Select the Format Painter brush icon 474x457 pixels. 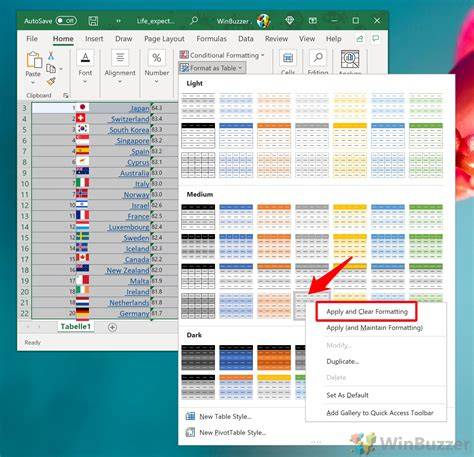(51, 81)
